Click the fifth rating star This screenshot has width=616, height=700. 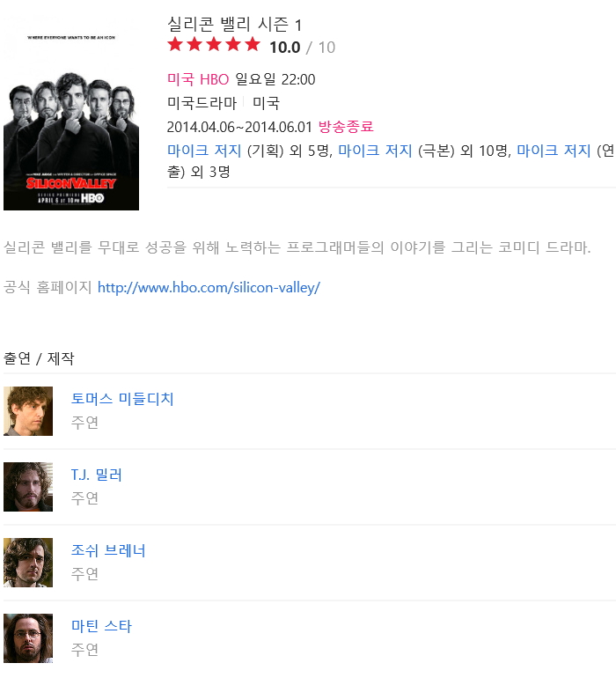coord(252,44)
